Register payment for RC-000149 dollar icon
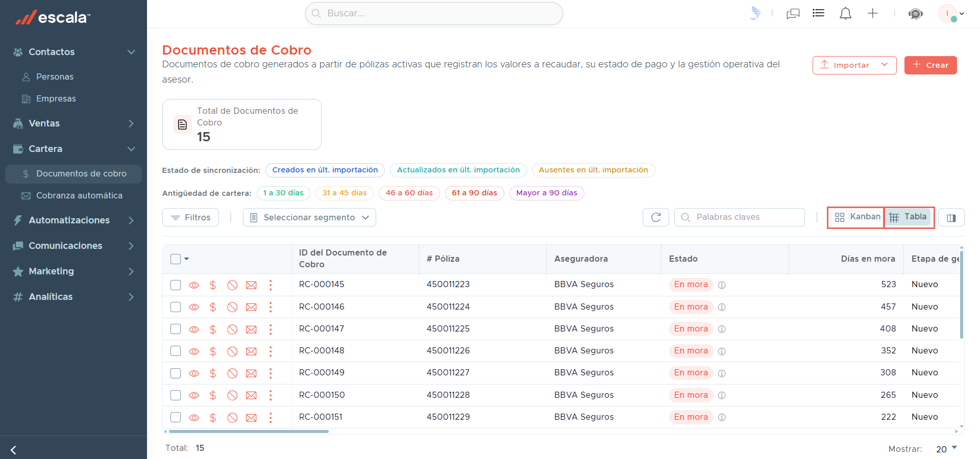The height and width of the screenshot is (459, 980). click(x=213, y=373)
